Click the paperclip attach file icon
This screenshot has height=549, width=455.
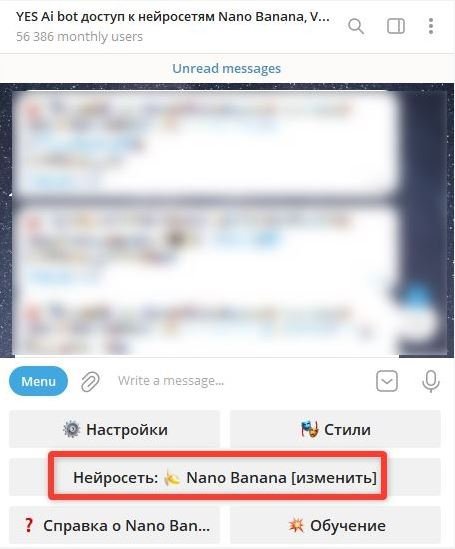point(90,381)
